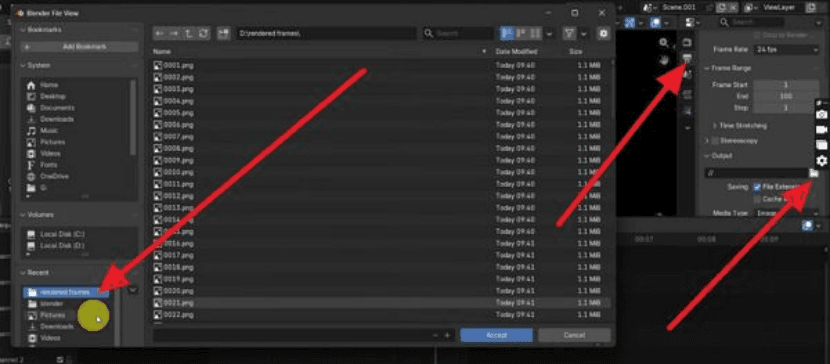Go forward to next folder in File View
The height and width of the screenshot is (364, 830).
pos(174,34)
